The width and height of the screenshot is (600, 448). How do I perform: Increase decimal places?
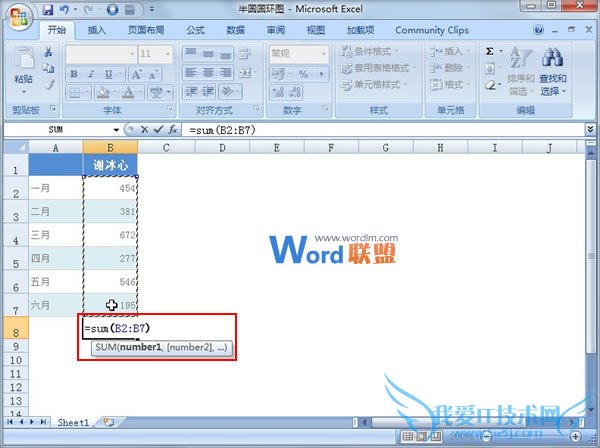coord(278,92)
